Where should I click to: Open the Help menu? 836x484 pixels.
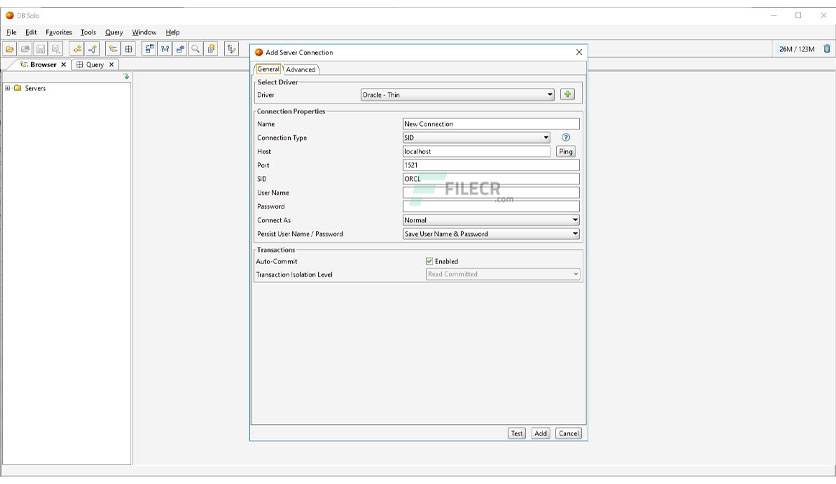pyautogui.click(x=172, y=32)
